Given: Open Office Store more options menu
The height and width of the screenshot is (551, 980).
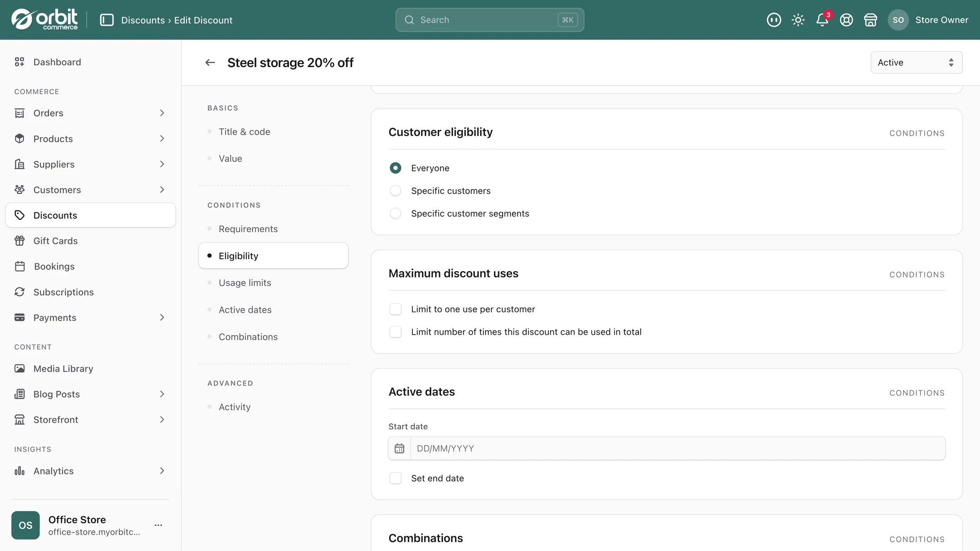Looking at the screenshot, I should (x=158, y=525).
